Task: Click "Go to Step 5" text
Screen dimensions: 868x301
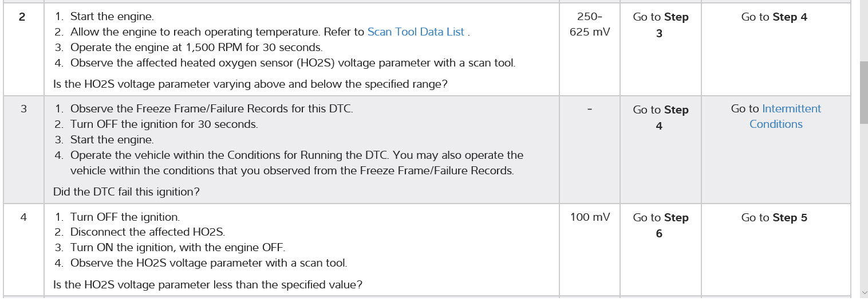Action: (x=774, y=218)
